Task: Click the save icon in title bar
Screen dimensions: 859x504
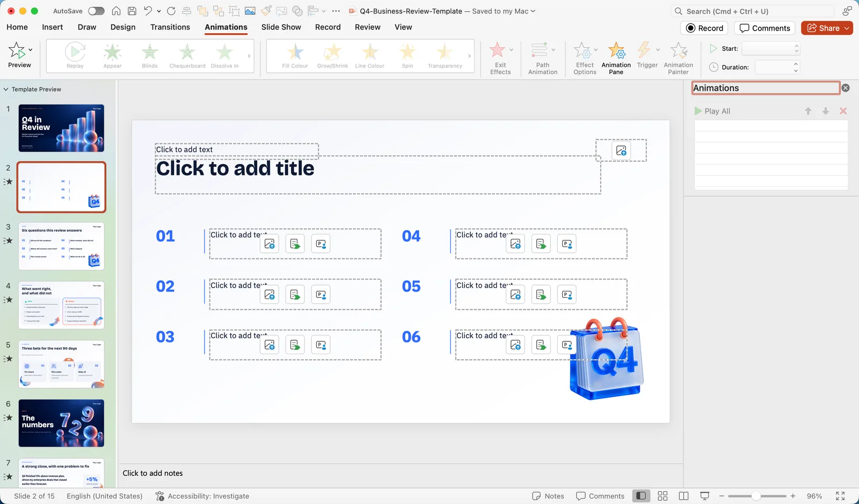Action: [132, 11]
